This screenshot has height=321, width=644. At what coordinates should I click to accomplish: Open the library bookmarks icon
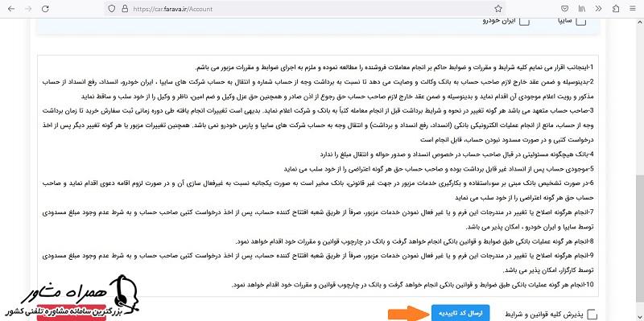coord(582,9)
